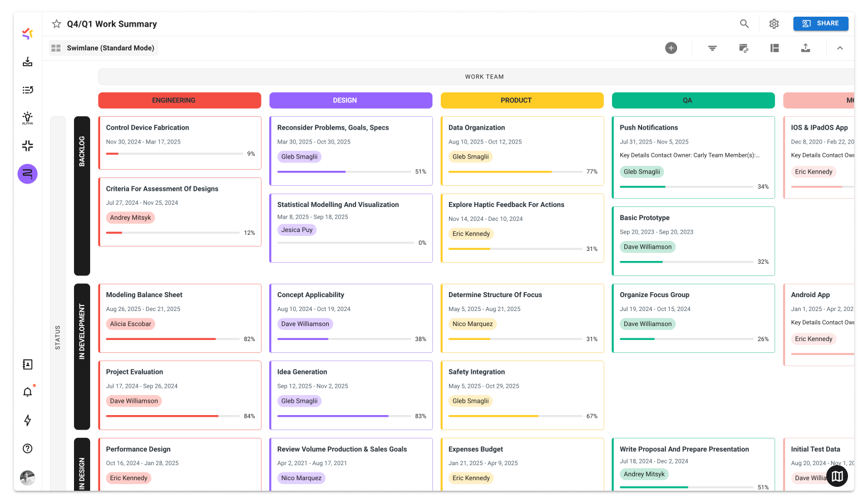The height and width of the screenshot is (503, 868).
Task: Click the user avatar in sidebar
Action: pos(27,477)
